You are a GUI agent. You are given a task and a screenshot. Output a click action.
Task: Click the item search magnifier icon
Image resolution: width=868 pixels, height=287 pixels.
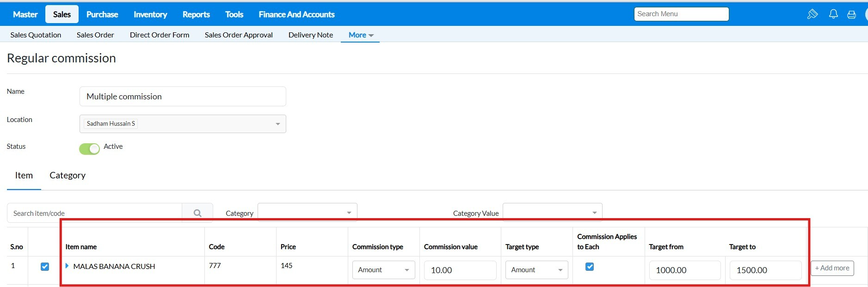(x=197, y=213)
